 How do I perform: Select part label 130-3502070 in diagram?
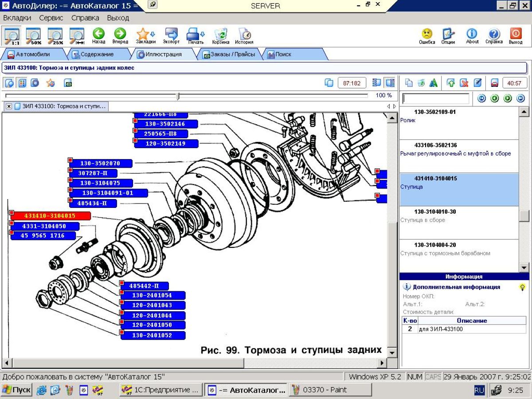point(100,164)
